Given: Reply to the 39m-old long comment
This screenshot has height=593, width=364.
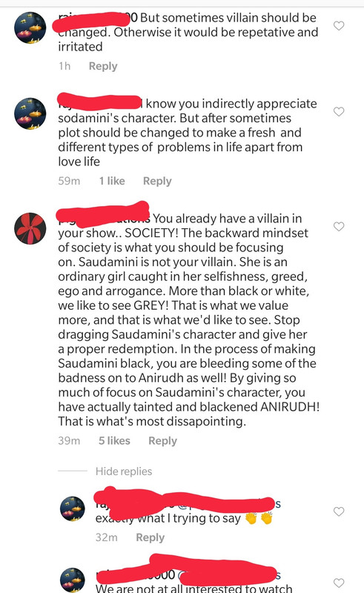Looking at the screenshot, I should pos(162,441).
